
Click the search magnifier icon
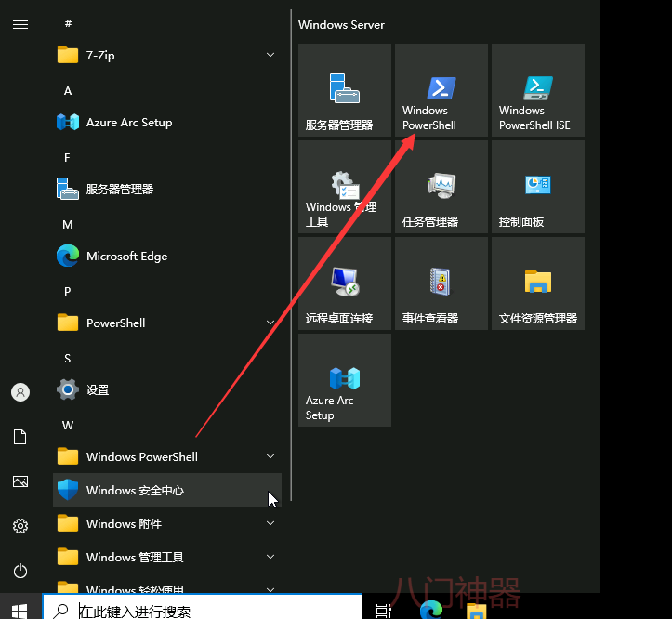60,611
